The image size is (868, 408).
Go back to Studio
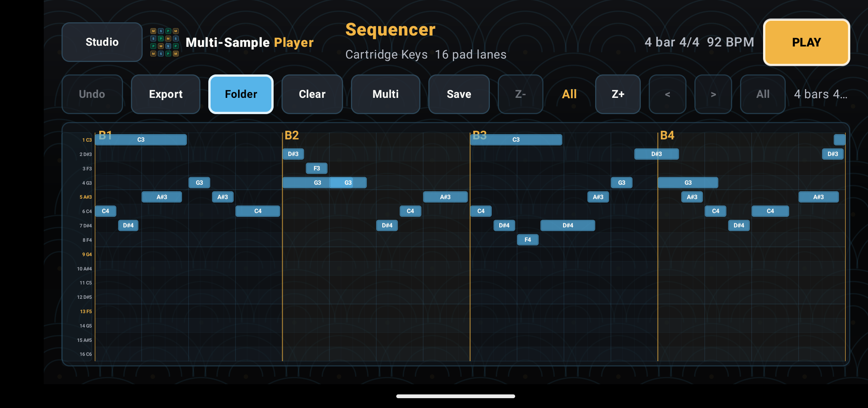coord(102,42)
